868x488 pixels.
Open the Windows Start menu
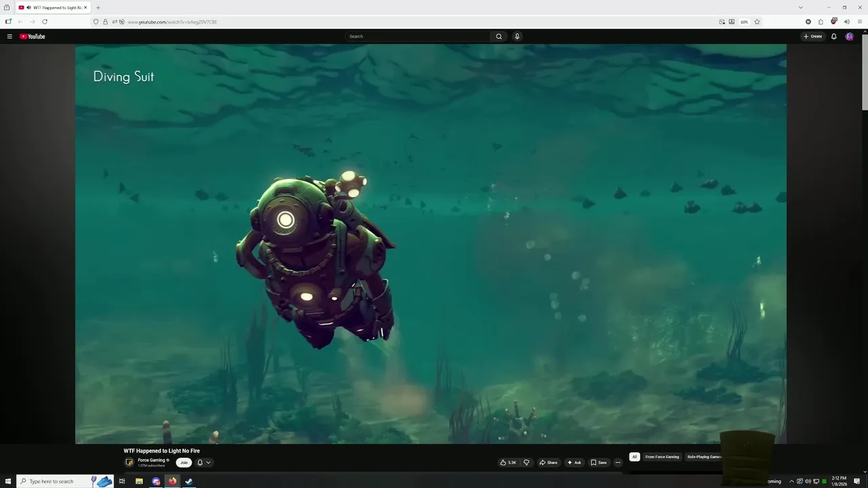[7, 481]
